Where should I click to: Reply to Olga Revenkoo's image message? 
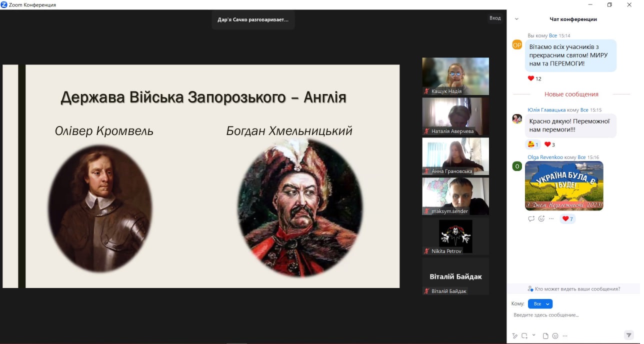click(531, 218)
